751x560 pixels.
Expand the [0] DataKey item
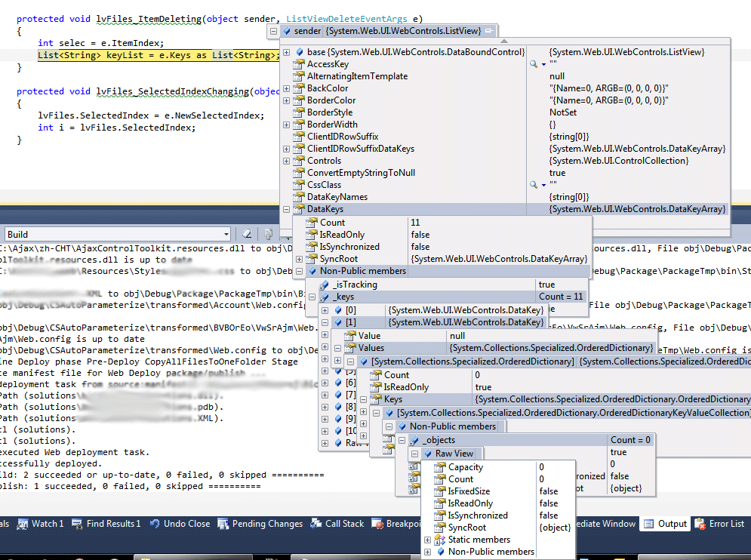pos(325,310)
